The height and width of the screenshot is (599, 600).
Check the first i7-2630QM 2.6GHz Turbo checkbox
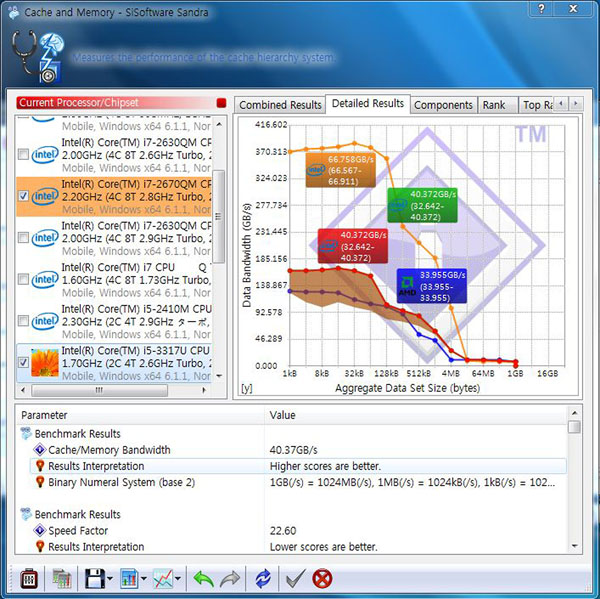point(23,155)
